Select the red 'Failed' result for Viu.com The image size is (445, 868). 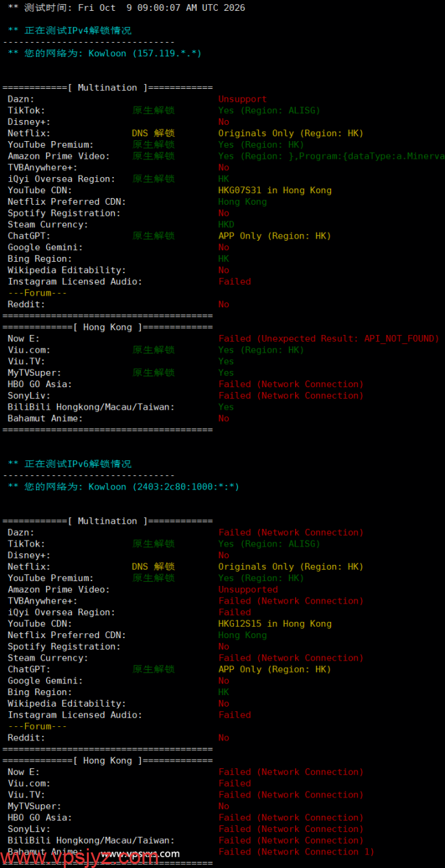(235, 783)
